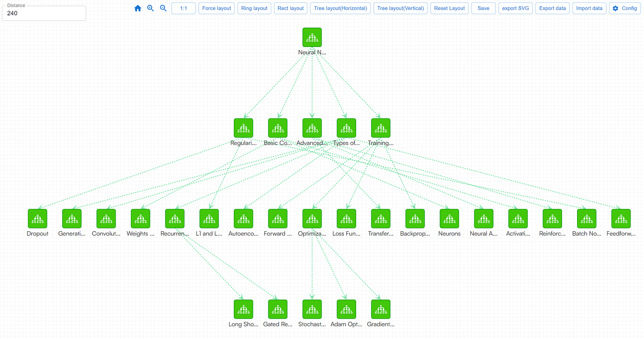This screenshot has width=644, height=339.
Task: Click the zoom in magnifier icon
Action: point(150,8)
